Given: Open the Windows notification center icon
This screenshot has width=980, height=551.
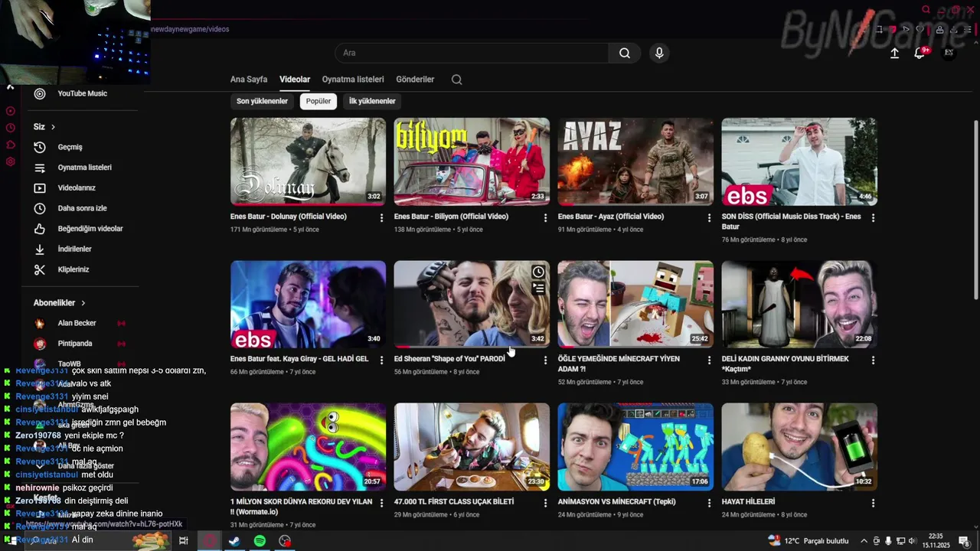Looking at the screenshot, I should tap(964, 541).
